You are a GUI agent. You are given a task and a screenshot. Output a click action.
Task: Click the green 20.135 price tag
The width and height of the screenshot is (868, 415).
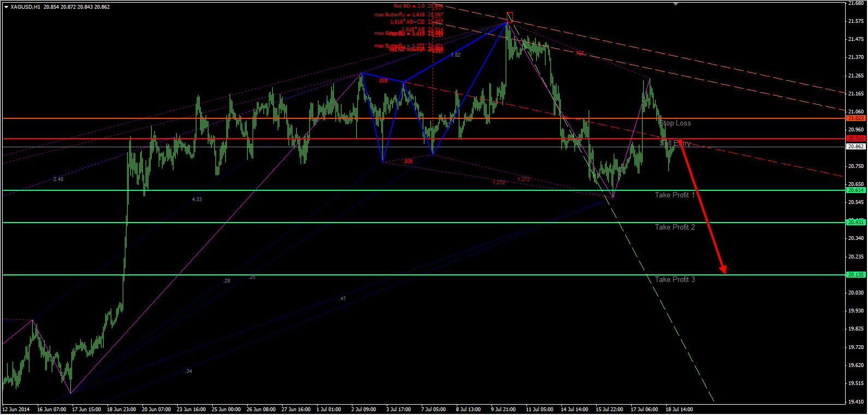(855, 275)
